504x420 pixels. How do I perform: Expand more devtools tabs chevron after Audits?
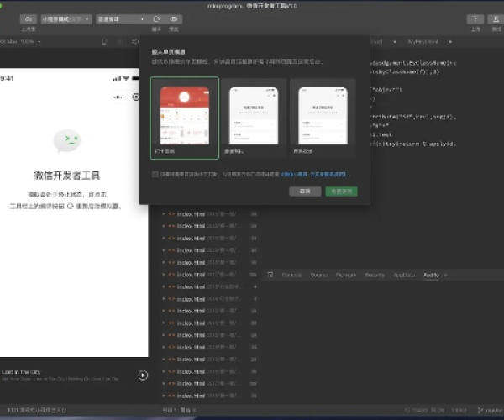pos(445,275)
